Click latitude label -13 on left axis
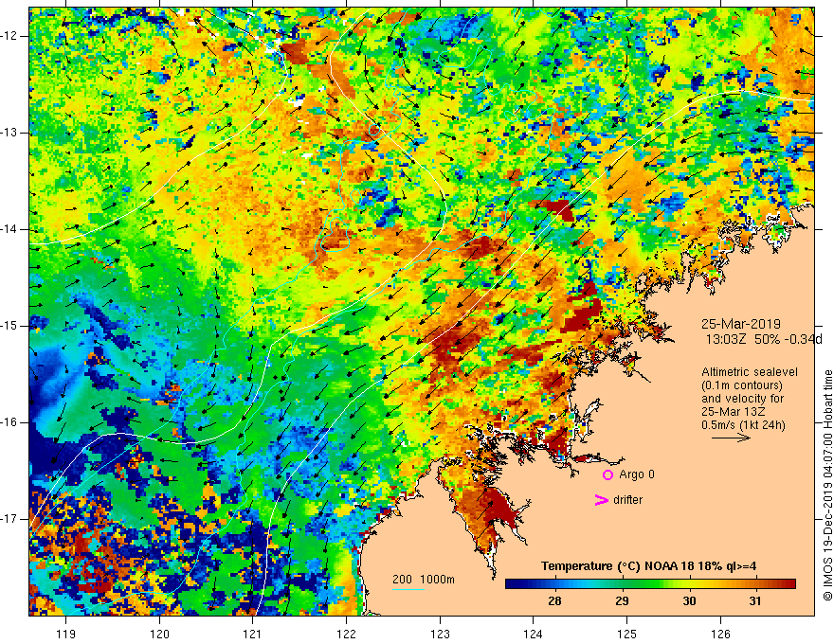This screenshot has height=644, width=834. (x=9, y=133)
